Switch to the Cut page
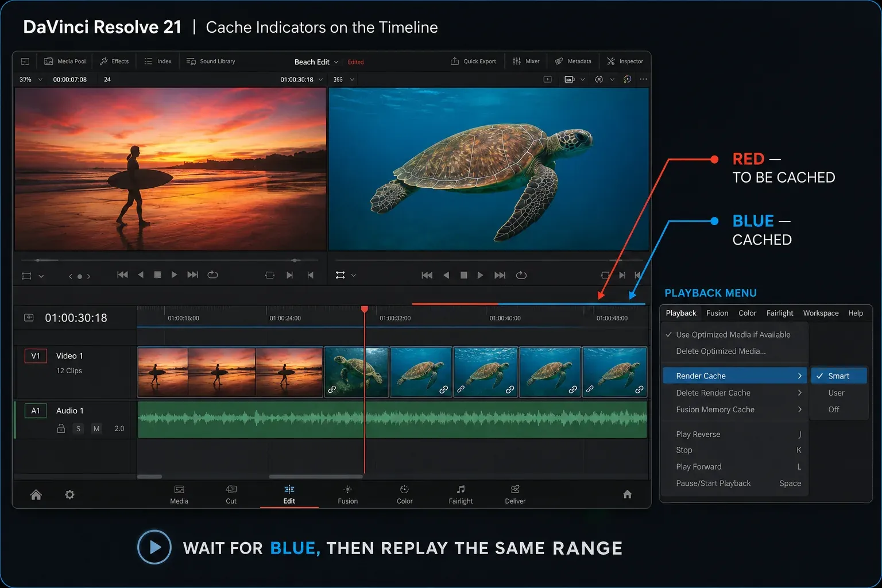The width and height of the screenshot is (882, 588). click(x=231, y=494)
